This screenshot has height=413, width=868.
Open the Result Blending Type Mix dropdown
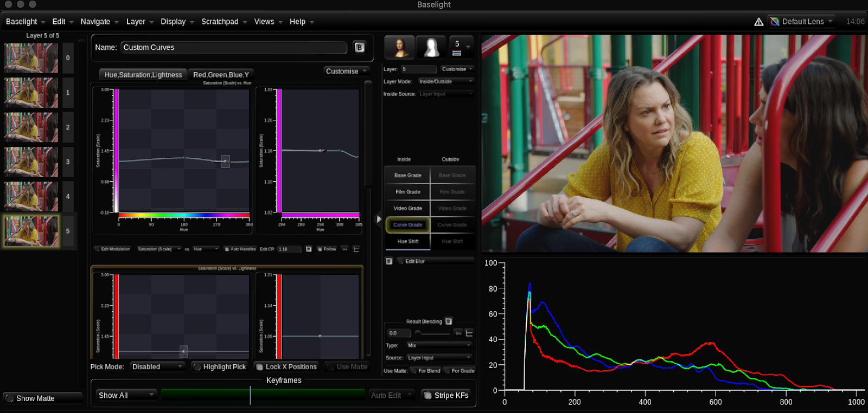pyautogui.click(x=439, y=345)
